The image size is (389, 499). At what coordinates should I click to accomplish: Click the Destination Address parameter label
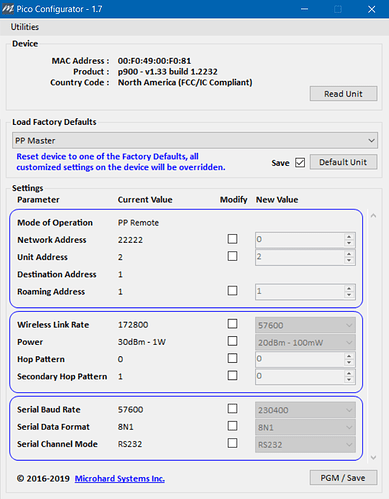point(57,274)
